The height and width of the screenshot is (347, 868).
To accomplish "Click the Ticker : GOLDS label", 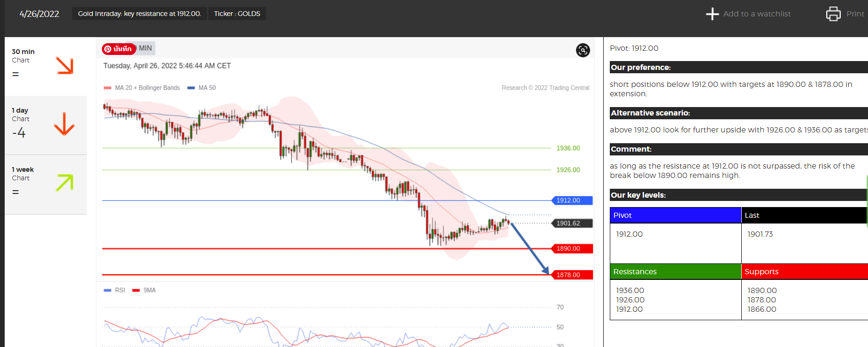I will (237, 14).
